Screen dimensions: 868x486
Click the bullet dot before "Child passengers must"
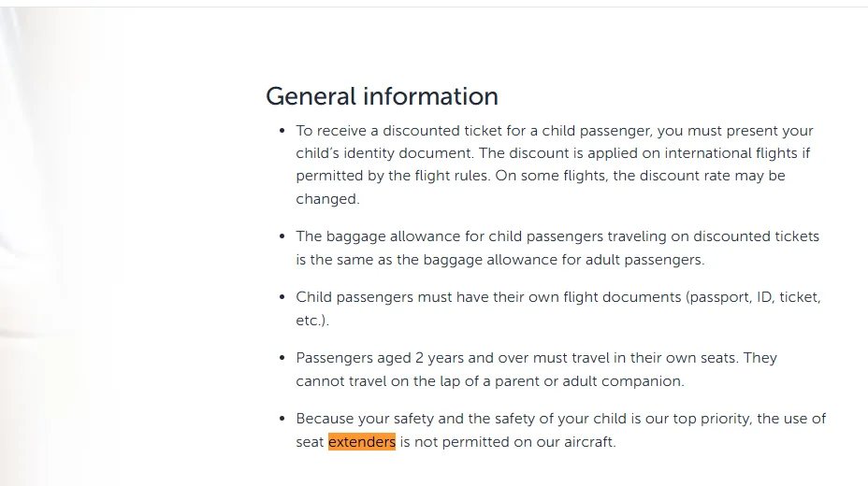click(282, 297)
